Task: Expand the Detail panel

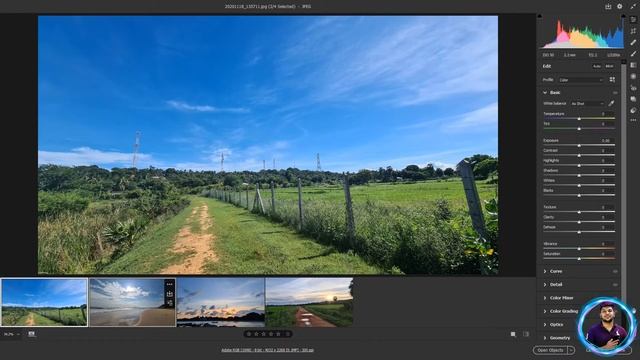Action: pyautogui.click(x=545, y=284)
